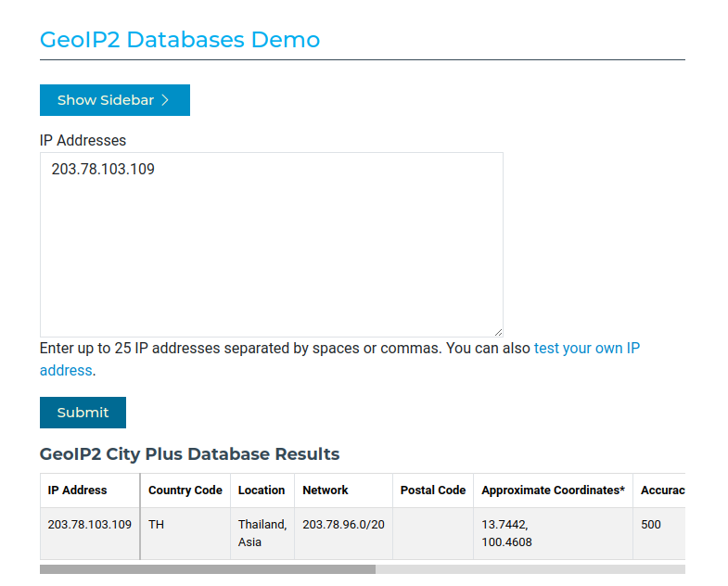Viewport: 728px width, 586px height.
Task: Click the Postal Code column header
Action: tap(432, 490)
